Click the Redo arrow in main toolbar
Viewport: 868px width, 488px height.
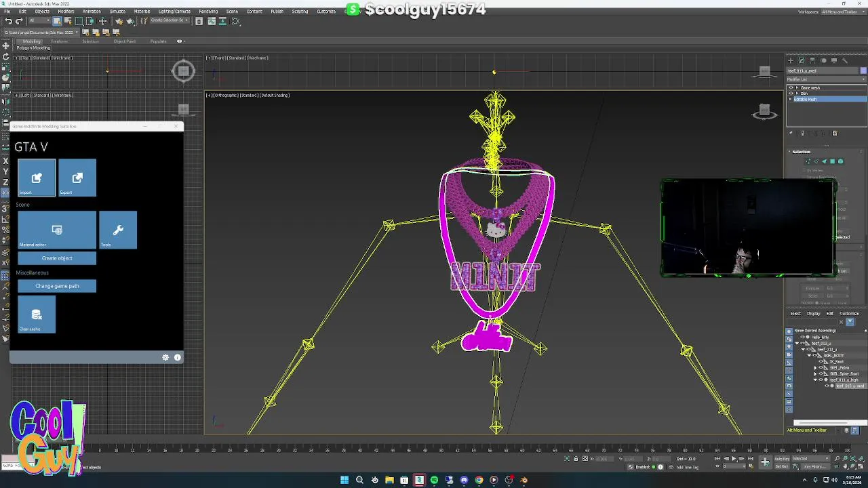click(x=19, y=21)
